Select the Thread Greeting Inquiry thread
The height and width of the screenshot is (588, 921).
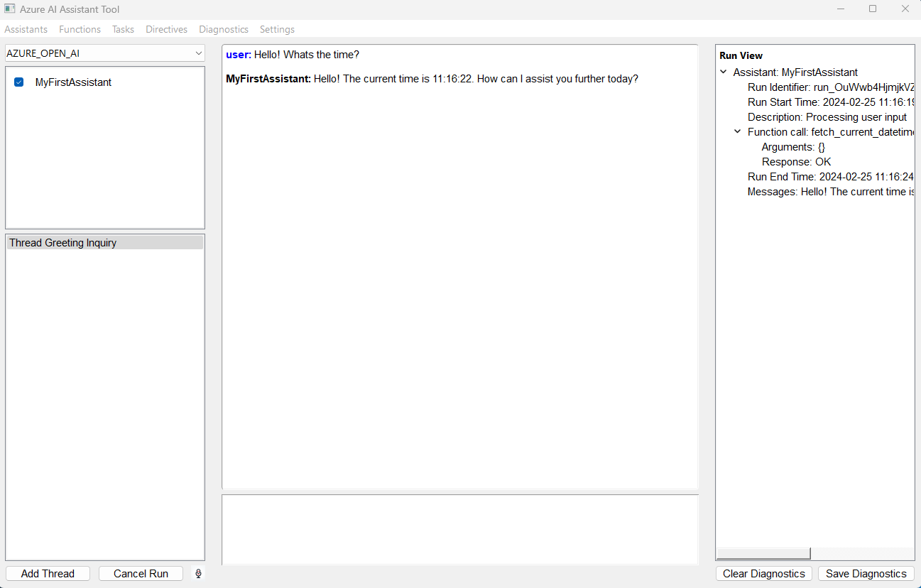click(x=105, y=243)
